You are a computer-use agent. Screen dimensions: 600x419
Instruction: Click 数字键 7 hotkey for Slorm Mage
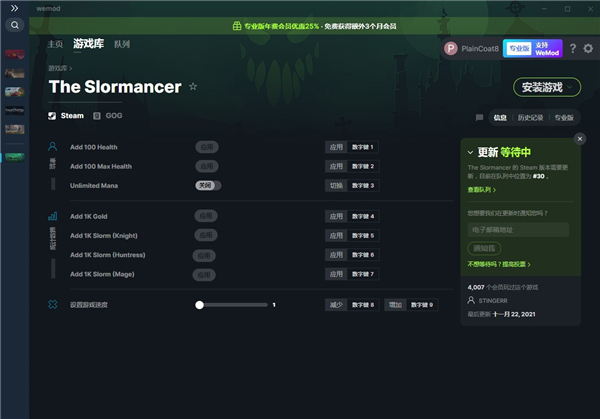363,274
